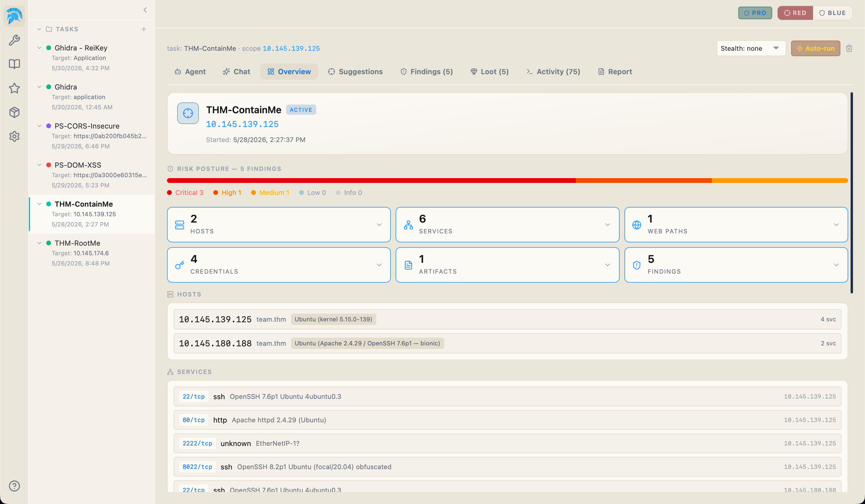This screenshot has height=504, width=865.
Task: Expand the Artifacts card chevron
Action: click(607, 265)
